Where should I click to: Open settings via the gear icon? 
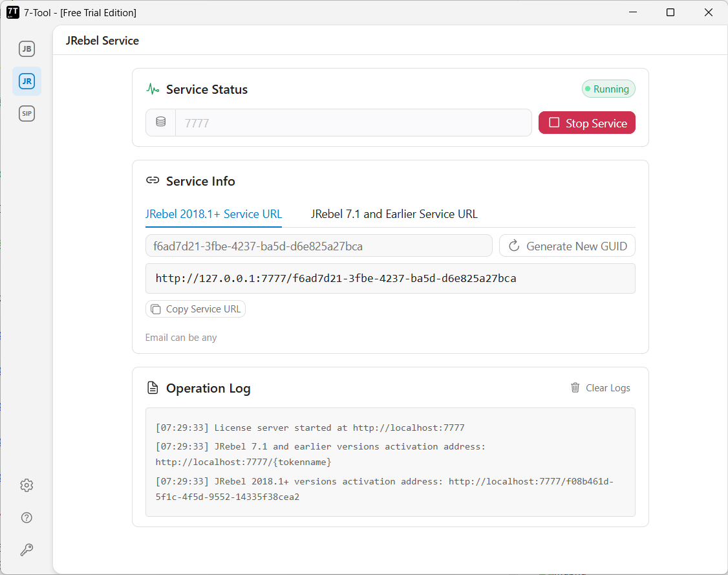coord(27,485)
